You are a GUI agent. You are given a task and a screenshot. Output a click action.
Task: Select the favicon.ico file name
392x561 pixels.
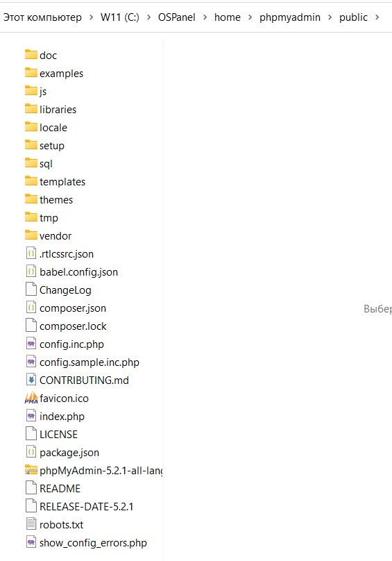click(64, 399)
